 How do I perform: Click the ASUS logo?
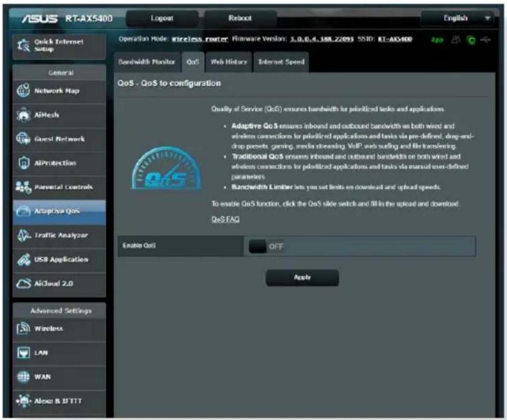(x=40, y=19)
